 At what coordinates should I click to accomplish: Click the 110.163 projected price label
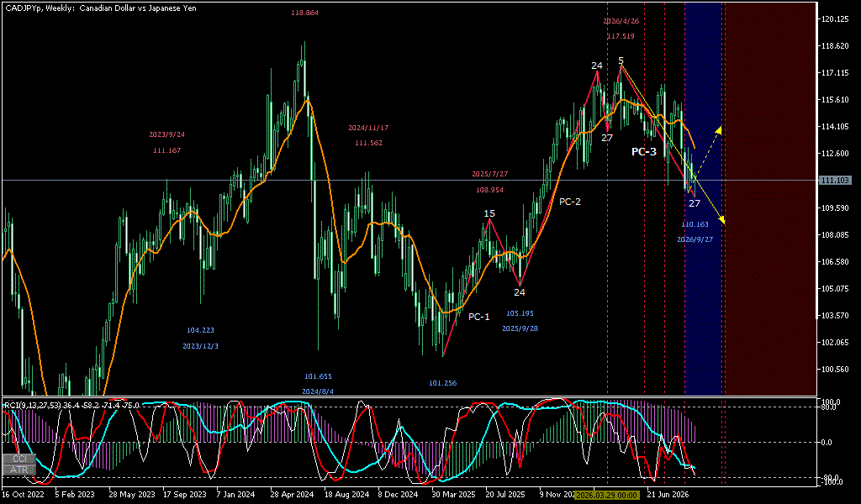coord(695,224)
